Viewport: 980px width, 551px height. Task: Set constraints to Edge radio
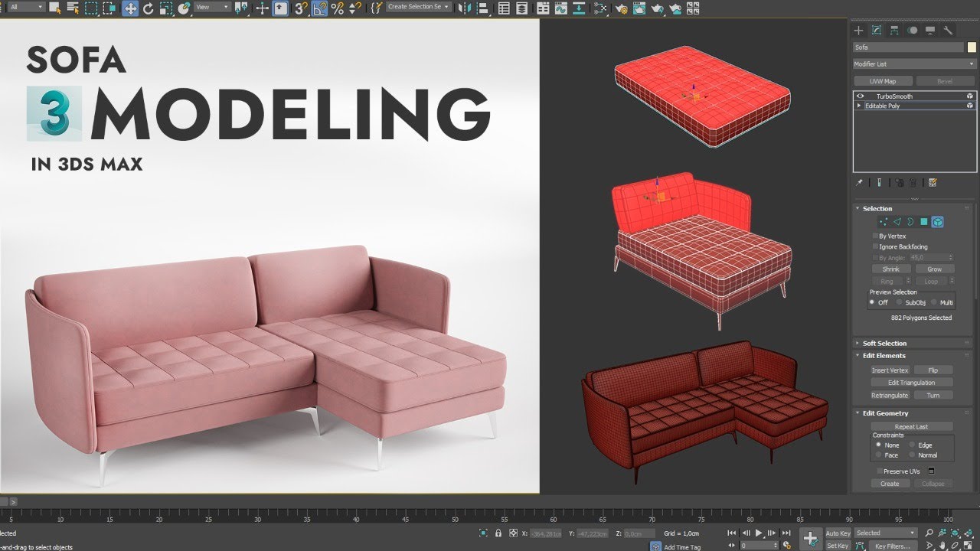[912, 445]
